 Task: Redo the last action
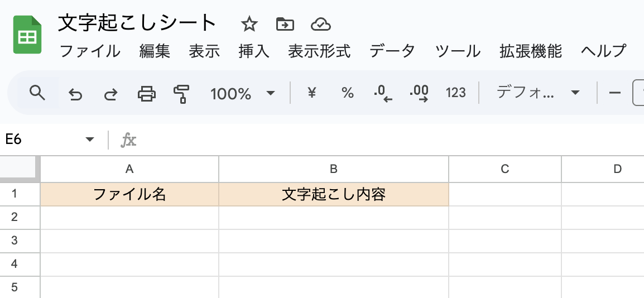[x=111, y=93]
